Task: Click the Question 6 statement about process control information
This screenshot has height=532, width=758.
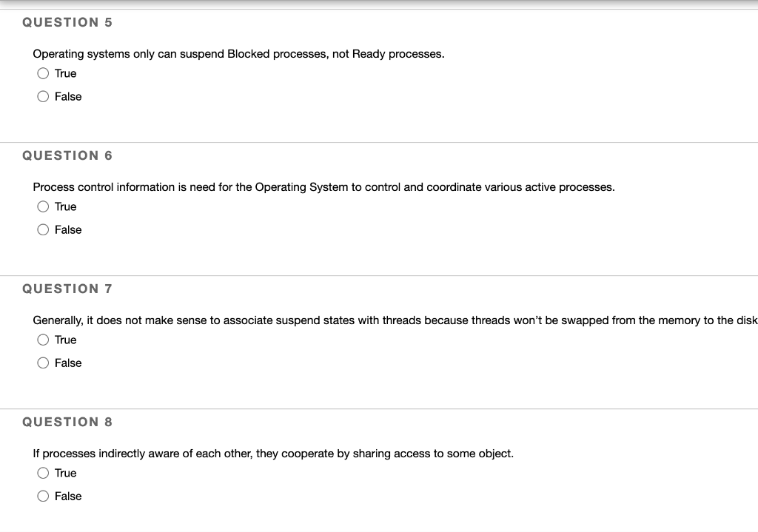Action: (x=323, y=186)
